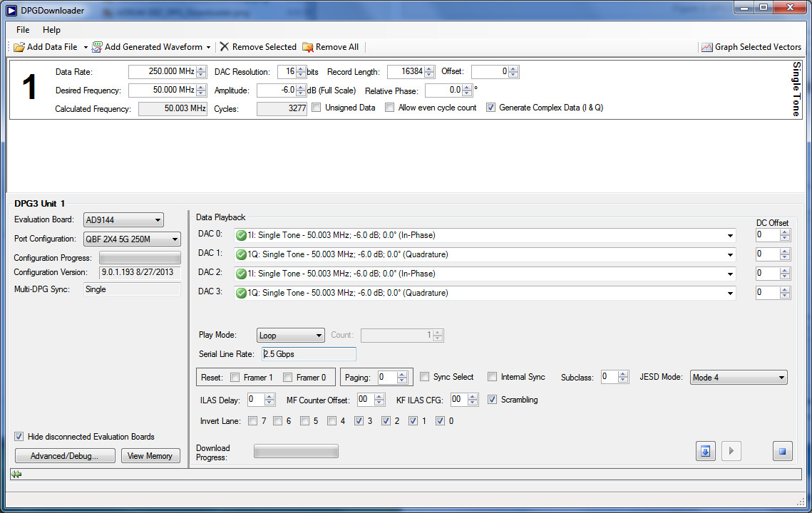
Task: Click the Remove All icon
Action: coord(308,47)
